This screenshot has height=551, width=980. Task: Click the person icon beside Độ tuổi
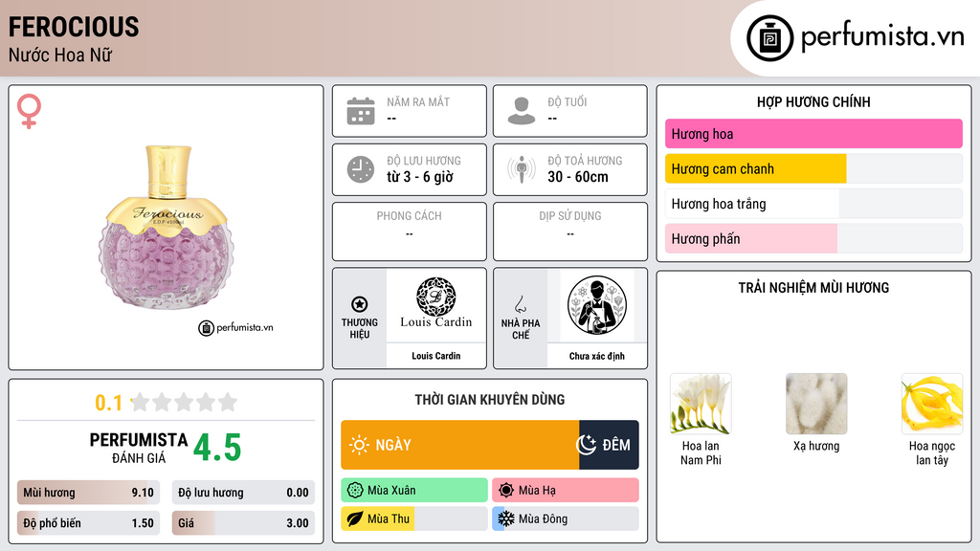[x=522, y=111]
